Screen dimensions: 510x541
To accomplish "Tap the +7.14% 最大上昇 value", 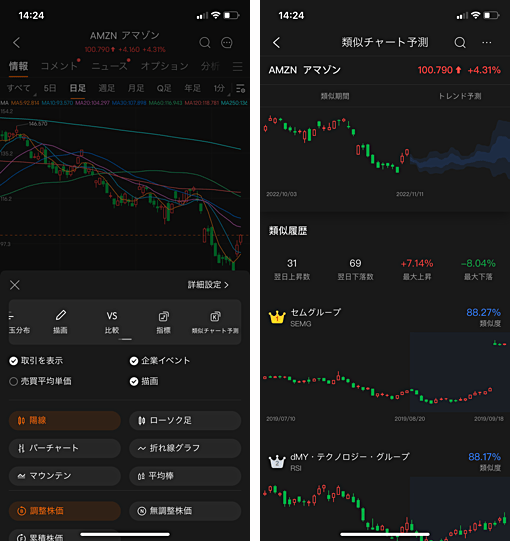I will [417, 264].
